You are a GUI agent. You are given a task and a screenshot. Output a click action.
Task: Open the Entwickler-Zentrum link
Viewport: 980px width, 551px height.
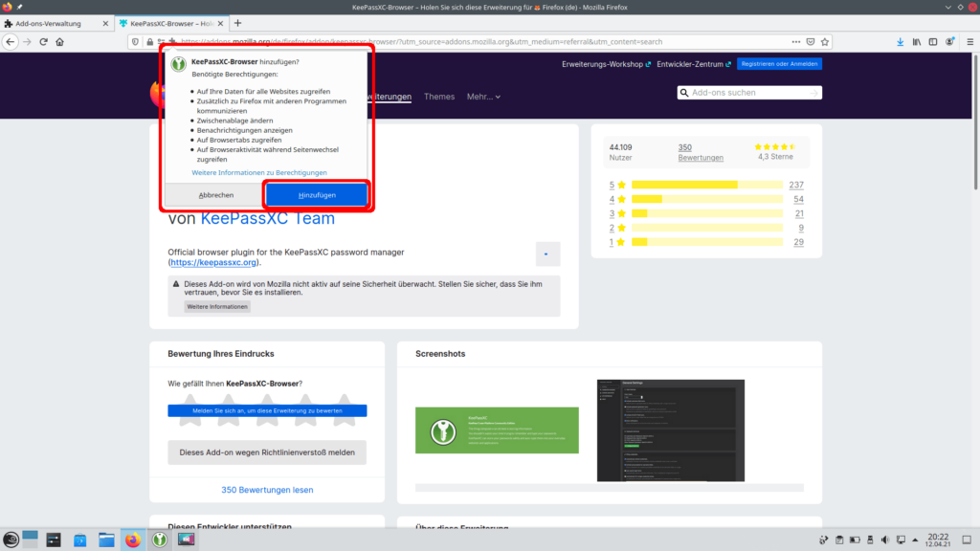693,64
